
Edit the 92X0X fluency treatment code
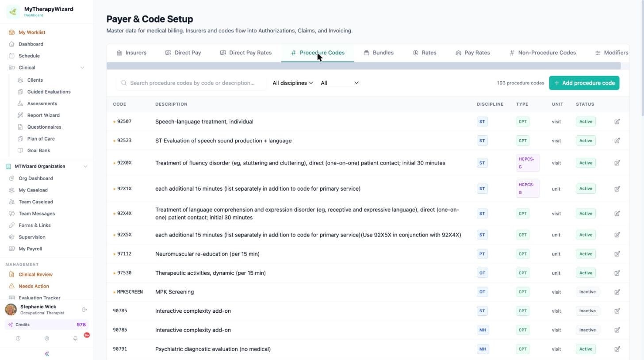coord(617,163)
